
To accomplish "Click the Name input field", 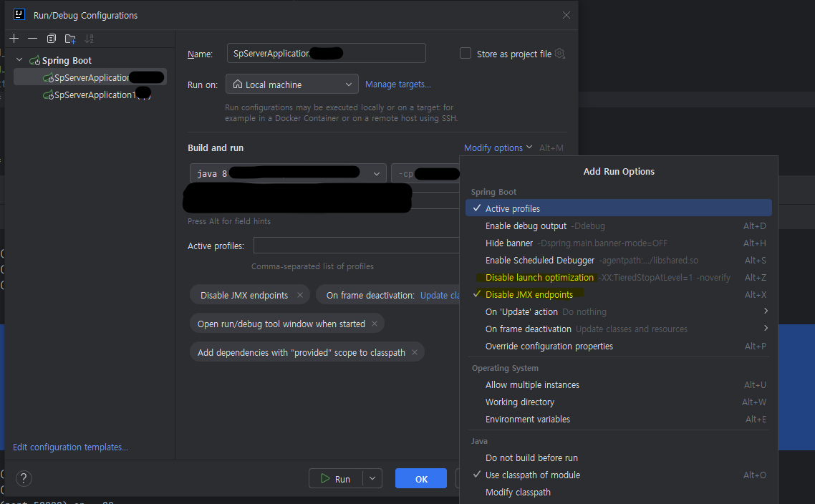I will 326,53.
